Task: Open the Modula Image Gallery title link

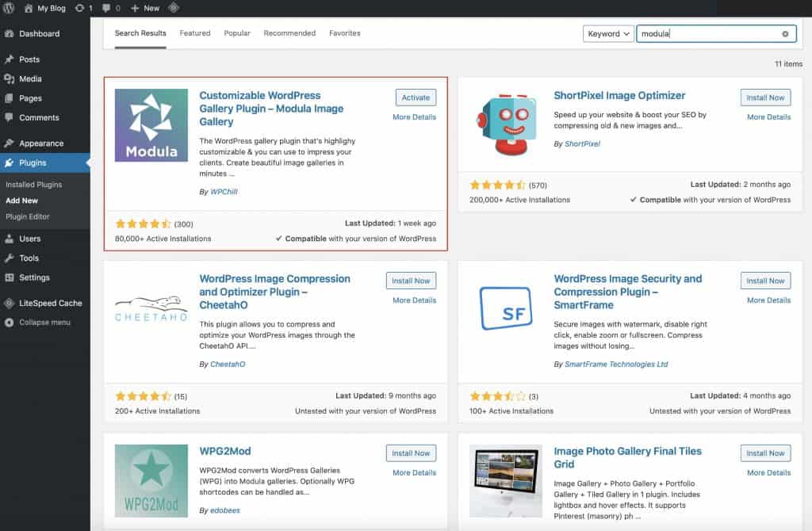Action: [x=271, y=109]
